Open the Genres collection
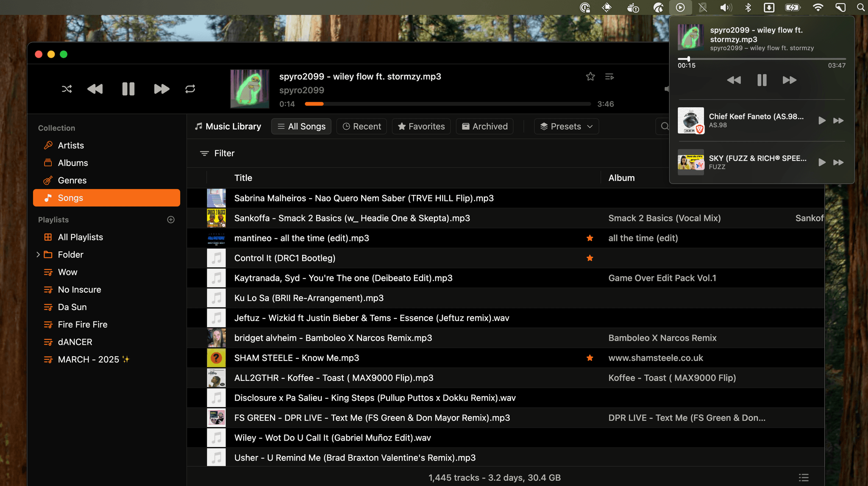The image size is (868, 486). [72, 181]
